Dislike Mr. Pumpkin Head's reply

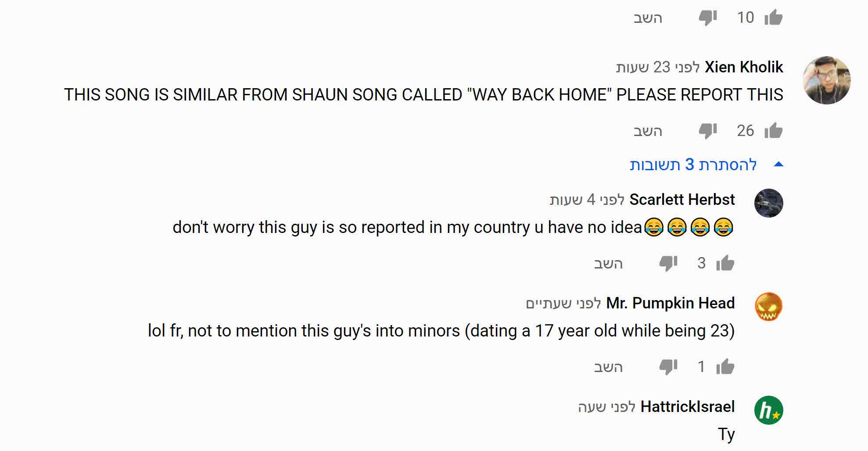tap(668, 367)
